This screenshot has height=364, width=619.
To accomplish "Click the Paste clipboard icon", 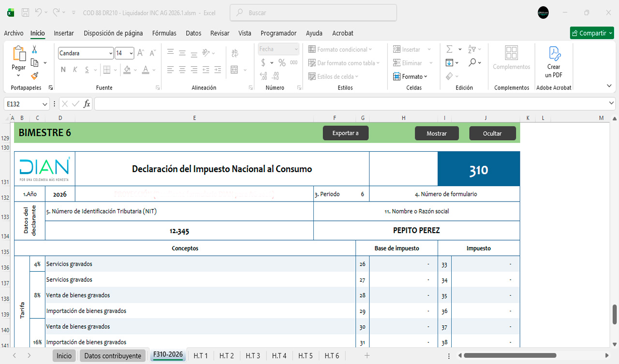I will [19, 54].
